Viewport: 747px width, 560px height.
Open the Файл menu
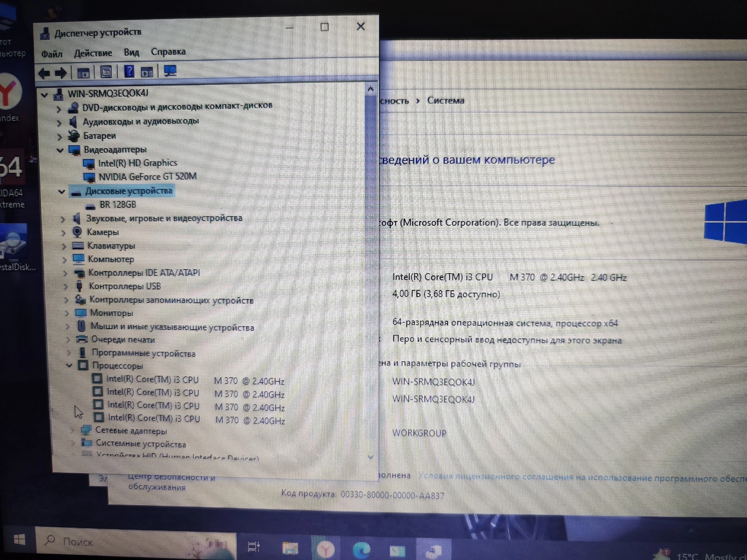(52, 54)
